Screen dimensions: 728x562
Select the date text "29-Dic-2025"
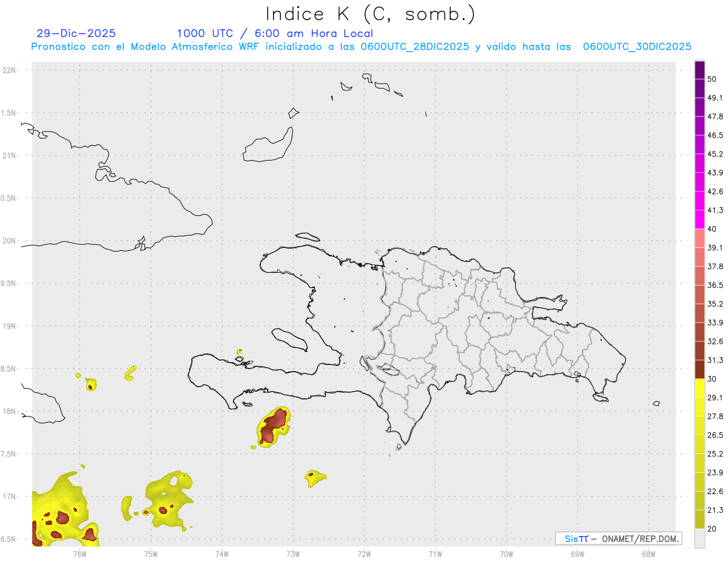(x=76, y=33)
